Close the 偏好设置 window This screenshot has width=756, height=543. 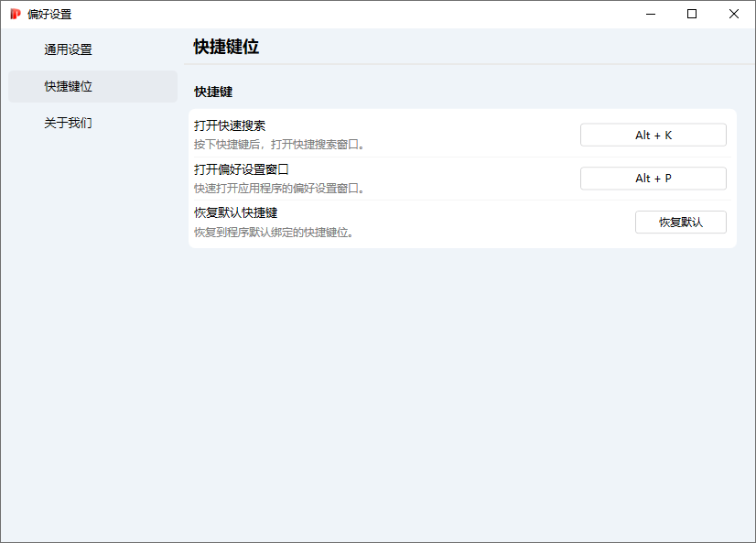tap(734, 14)
